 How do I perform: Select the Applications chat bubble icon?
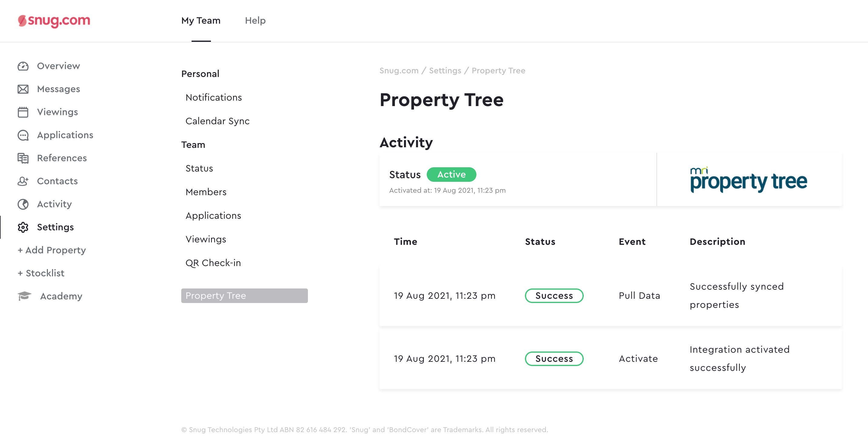[x=23, y=135]
